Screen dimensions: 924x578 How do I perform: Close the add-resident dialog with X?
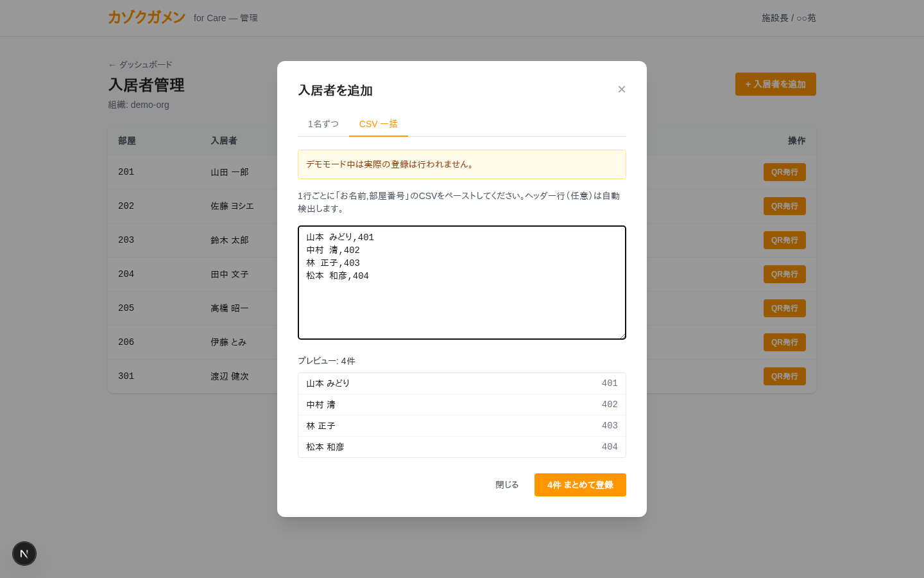pos(621,89)
